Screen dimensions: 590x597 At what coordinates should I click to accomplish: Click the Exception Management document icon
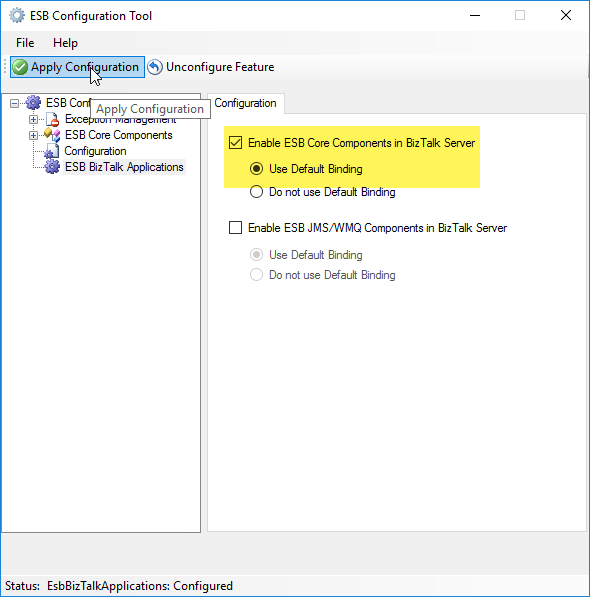point(53,119)
